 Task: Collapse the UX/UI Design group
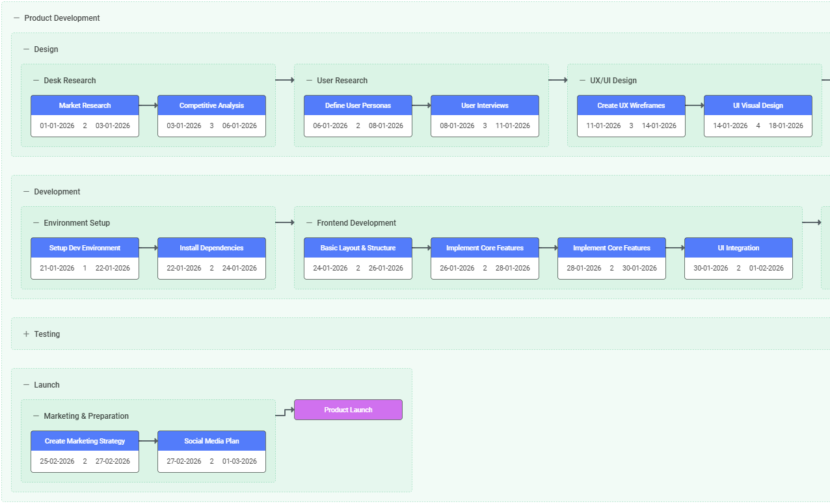(x=583, y=81)
